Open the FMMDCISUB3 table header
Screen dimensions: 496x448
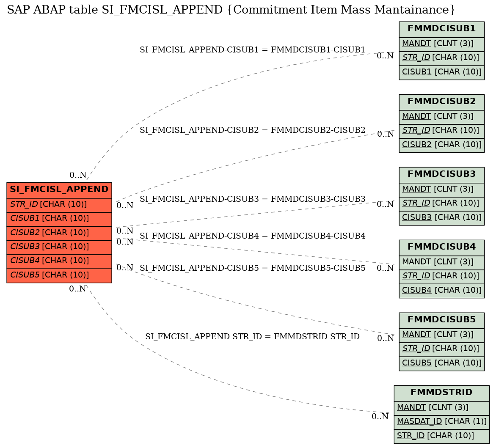[441, 175]
